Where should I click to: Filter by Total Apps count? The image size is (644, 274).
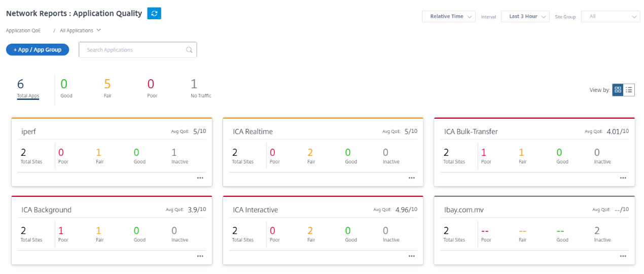(x=28, y=88)
